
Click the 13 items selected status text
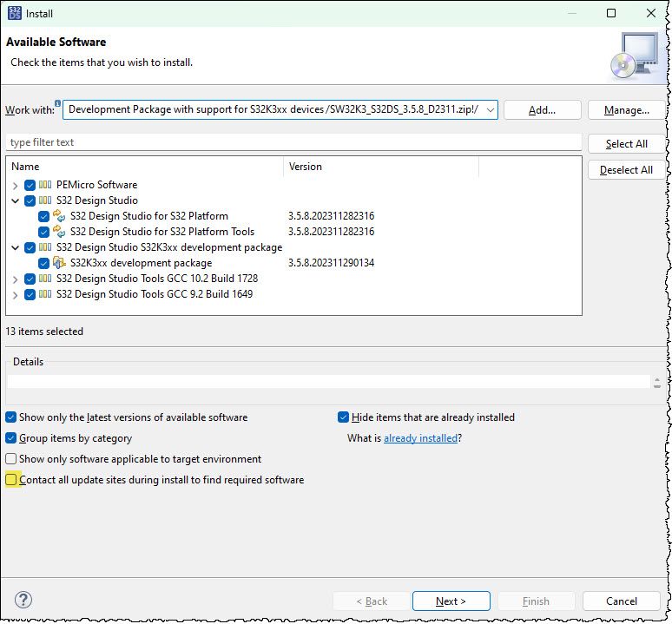(44, 332)
